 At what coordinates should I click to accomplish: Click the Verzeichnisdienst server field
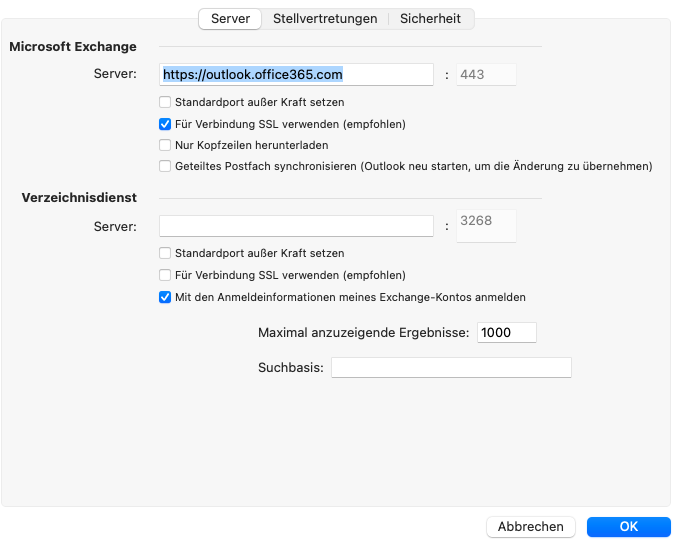point(296,226)
